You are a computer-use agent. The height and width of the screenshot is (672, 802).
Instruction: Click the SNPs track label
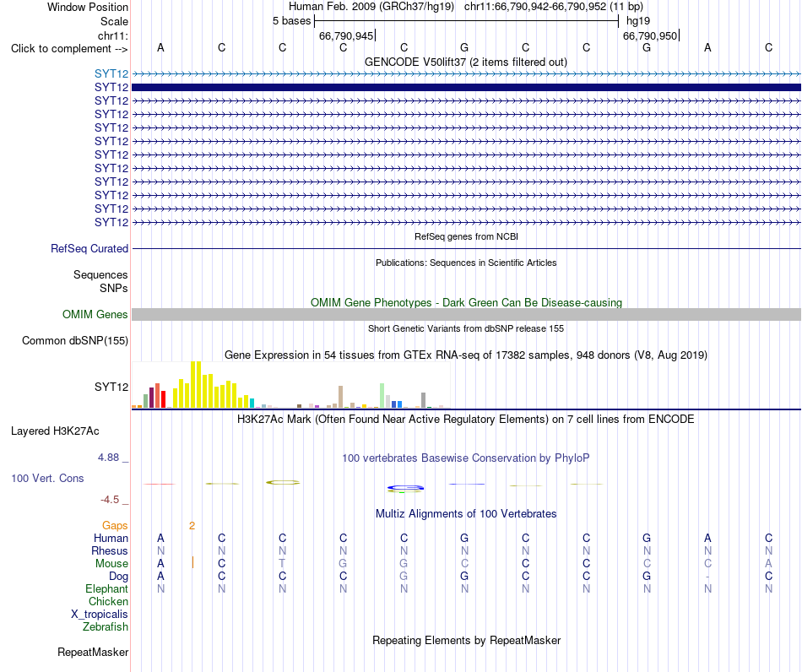pos(114,288)
